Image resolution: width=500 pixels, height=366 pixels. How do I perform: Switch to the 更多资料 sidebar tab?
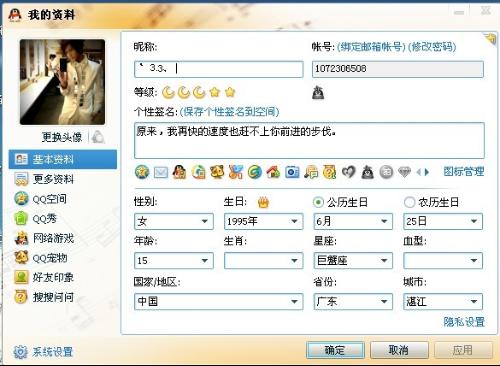pos(63,179)
